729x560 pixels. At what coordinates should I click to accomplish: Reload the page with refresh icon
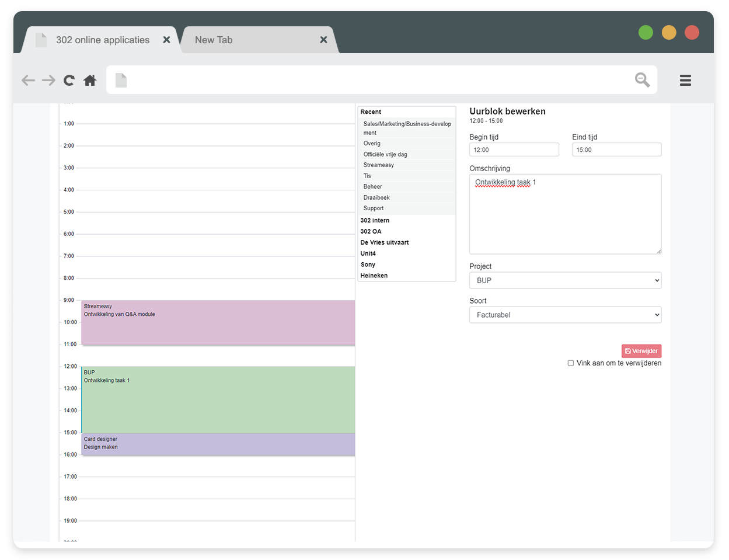[x=69, y=80]
